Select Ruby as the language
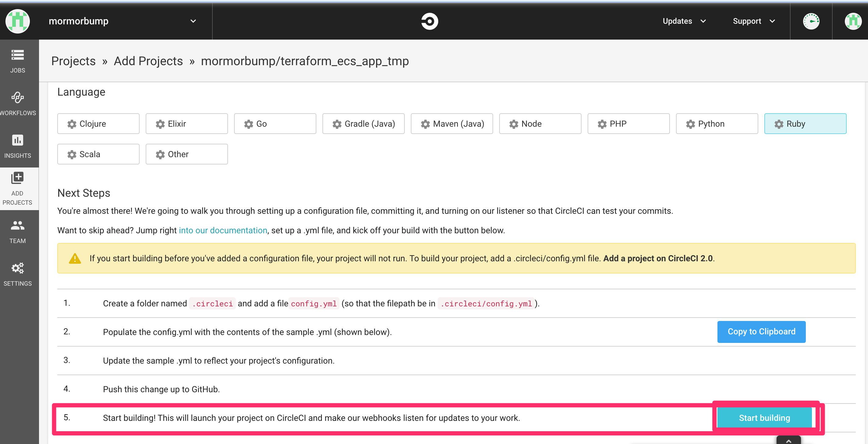Image resolution: width=868 pixels, height=444 pixels. pos(805,124)
